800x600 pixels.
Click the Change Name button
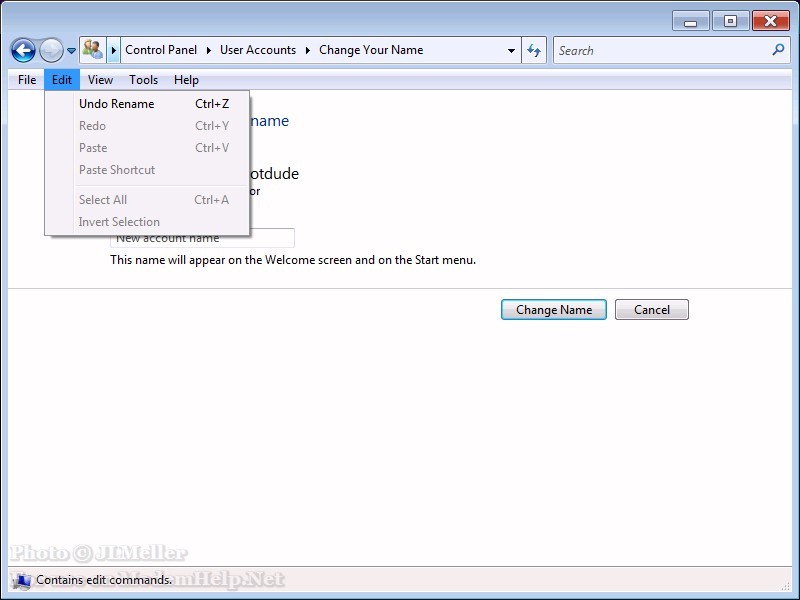(554, 310)
